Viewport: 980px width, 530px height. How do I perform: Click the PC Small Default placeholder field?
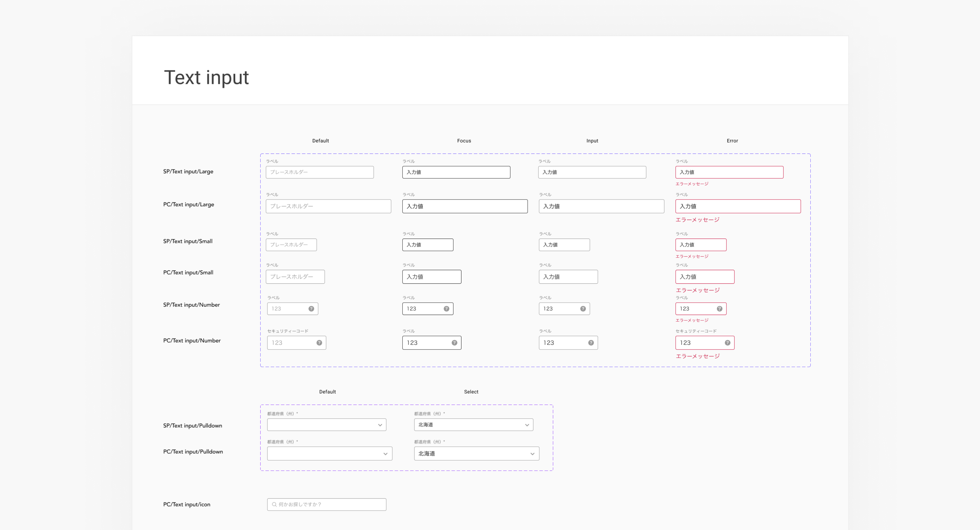295,277
